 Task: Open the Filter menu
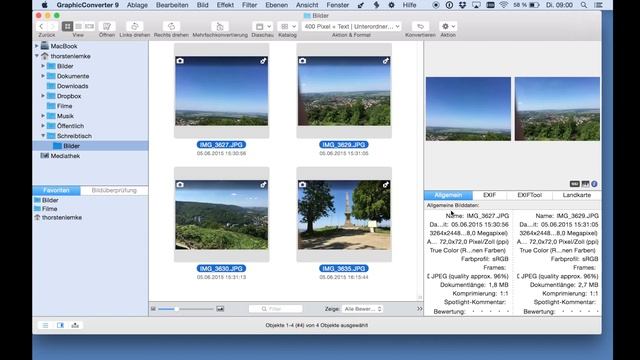pyautogui.click(x=249, y=5)
